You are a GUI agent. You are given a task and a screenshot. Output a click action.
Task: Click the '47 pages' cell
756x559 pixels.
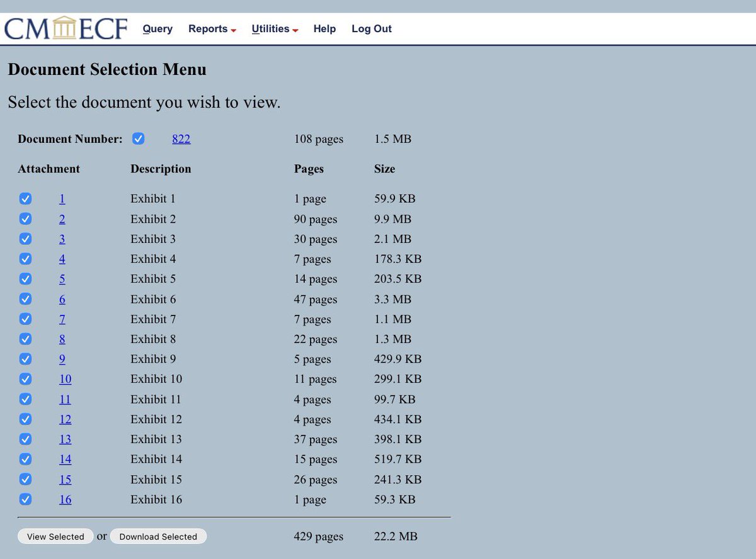pos(316,299)
